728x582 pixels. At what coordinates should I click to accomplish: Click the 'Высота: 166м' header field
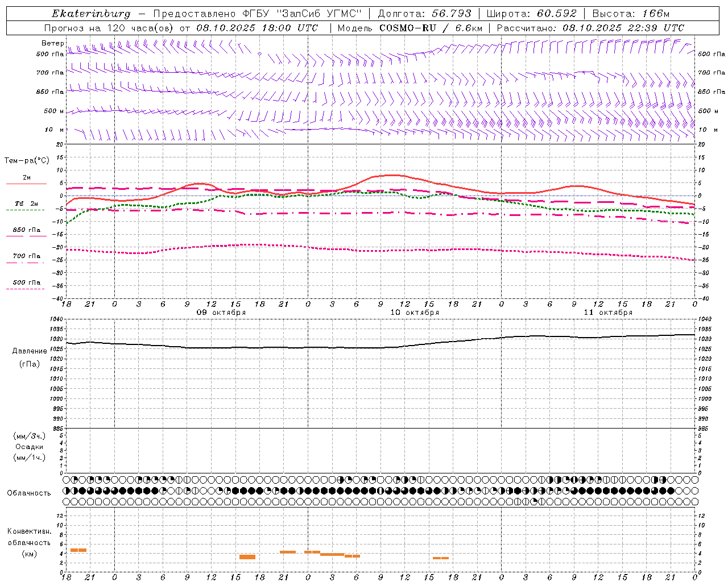[x=631, y=14]
